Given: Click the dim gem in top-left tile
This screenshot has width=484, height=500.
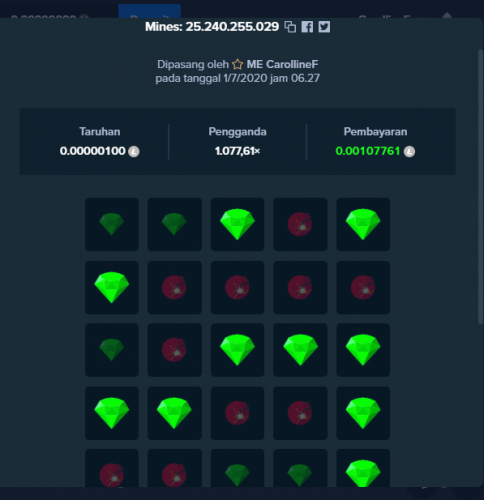Looking at the screenshot, I should click(112, 224).
